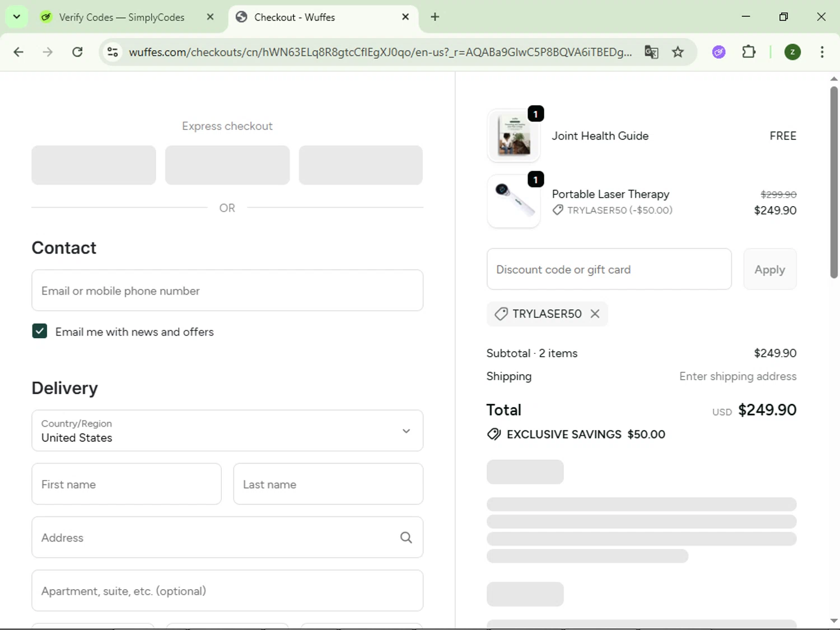Click the Express checkout heading

227,126
